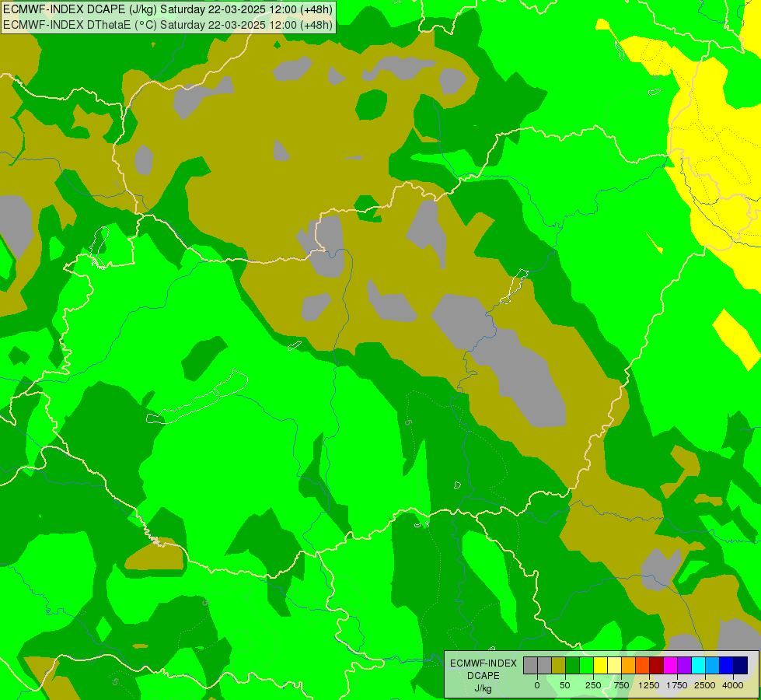Click the dark green legend swatch
Image resolution: width=761 pixels, height=700 pixels.
pyautogui.click(x=572, y=666)
